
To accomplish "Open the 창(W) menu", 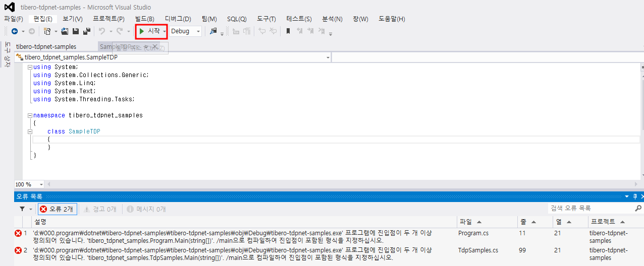I will pyautogui.click(x=360, y=19).
